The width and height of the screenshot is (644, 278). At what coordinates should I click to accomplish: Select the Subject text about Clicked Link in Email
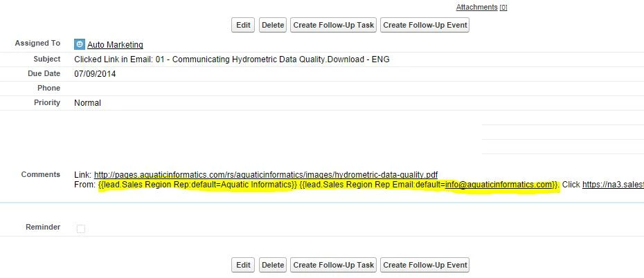[232, 59]
